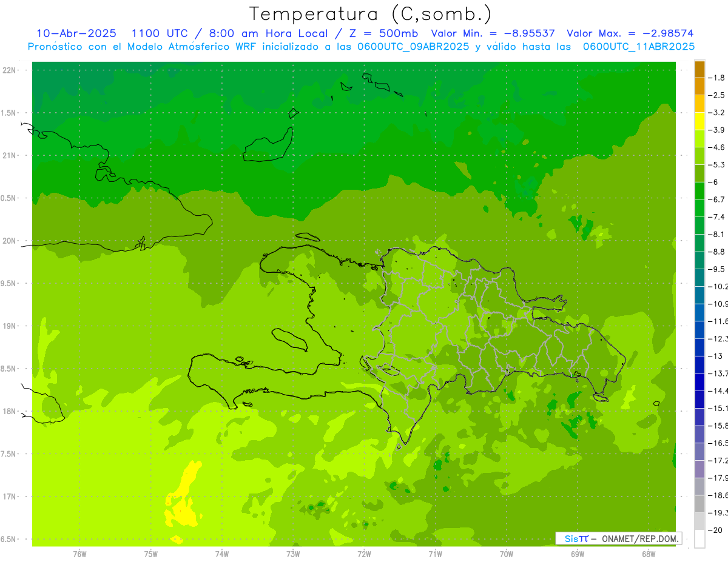Click the "0600UTC_11ABR2025" valid-until time
The height and width of the screenshot is (562, 728).
coord(639,47)
